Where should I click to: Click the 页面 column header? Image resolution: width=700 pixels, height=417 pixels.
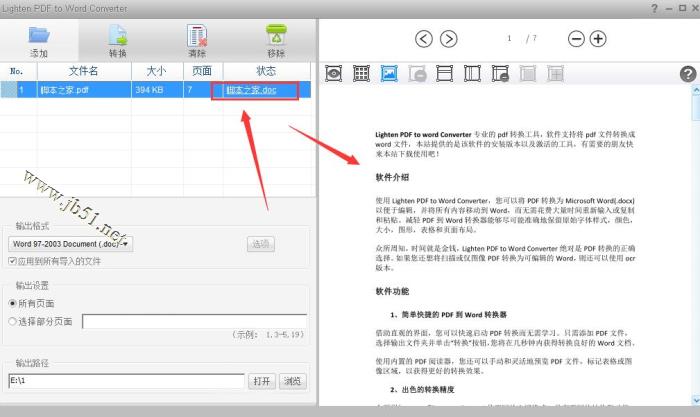click(x=203, y=71)
